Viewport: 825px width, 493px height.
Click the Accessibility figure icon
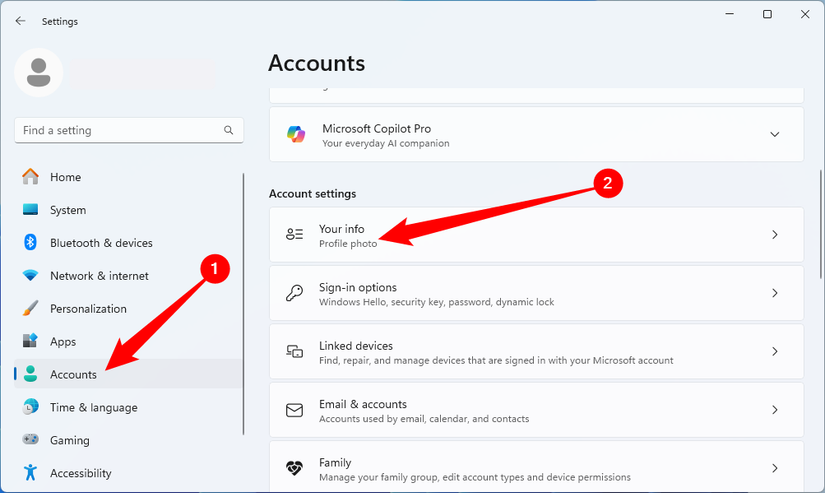click(31, 472)
